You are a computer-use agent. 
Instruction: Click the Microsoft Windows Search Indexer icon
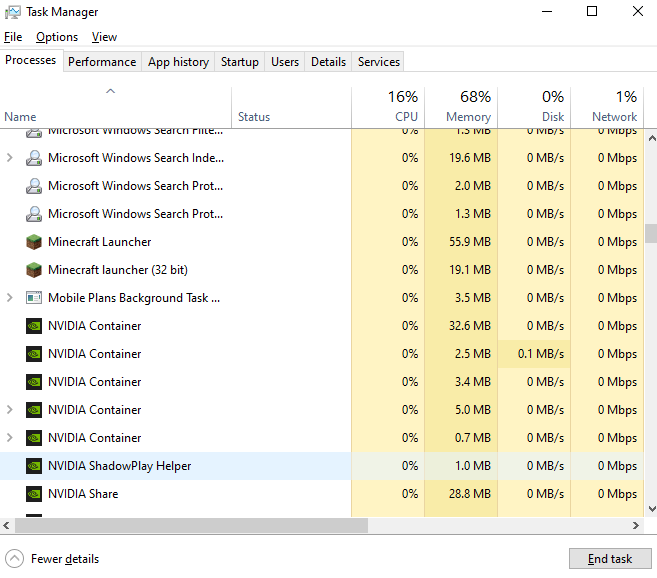tap(34, 158)
